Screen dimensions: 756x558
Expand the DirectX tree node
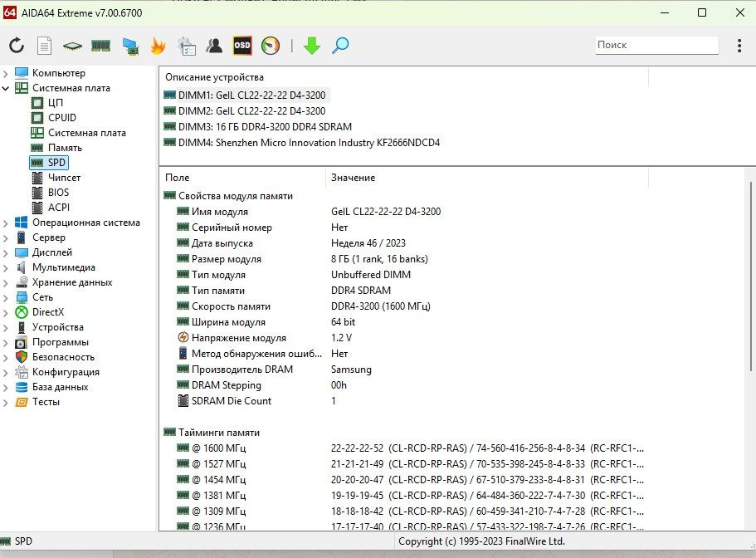(5, 312)
